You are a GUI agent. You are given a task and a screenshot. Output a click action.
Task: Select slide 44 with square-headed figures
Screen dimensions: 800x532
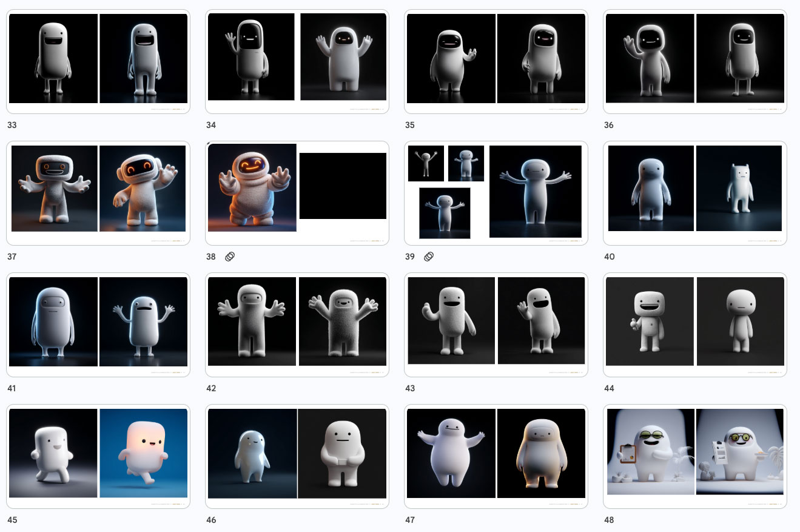(x=695, y=325)
